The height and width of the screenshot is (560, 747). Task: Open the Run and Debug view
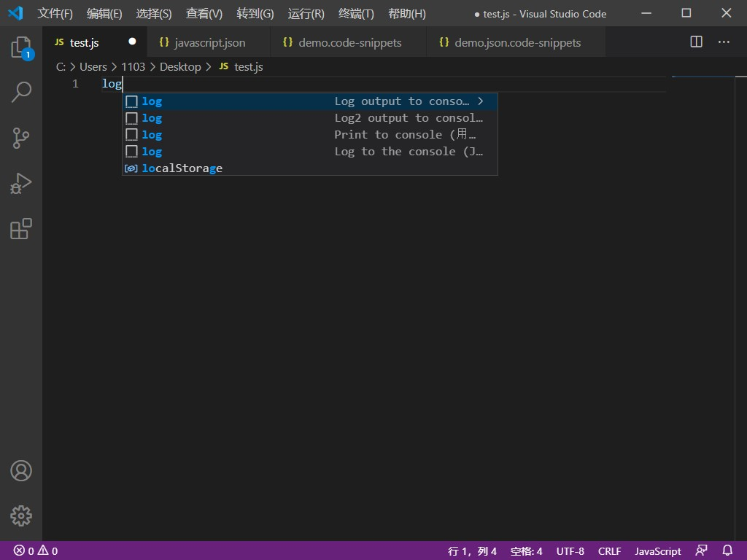pyautogui.click(x=21, y=183)
